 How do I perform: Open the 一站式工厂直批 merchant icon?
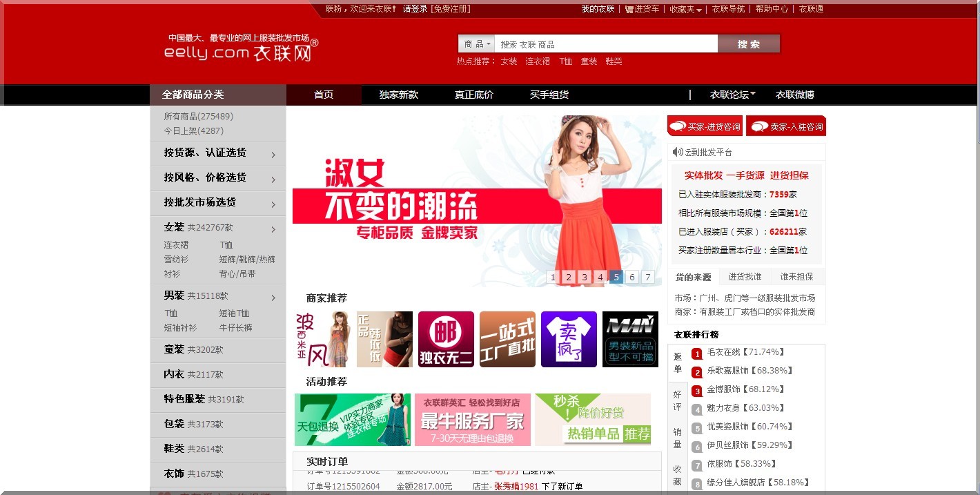point(507,339)
